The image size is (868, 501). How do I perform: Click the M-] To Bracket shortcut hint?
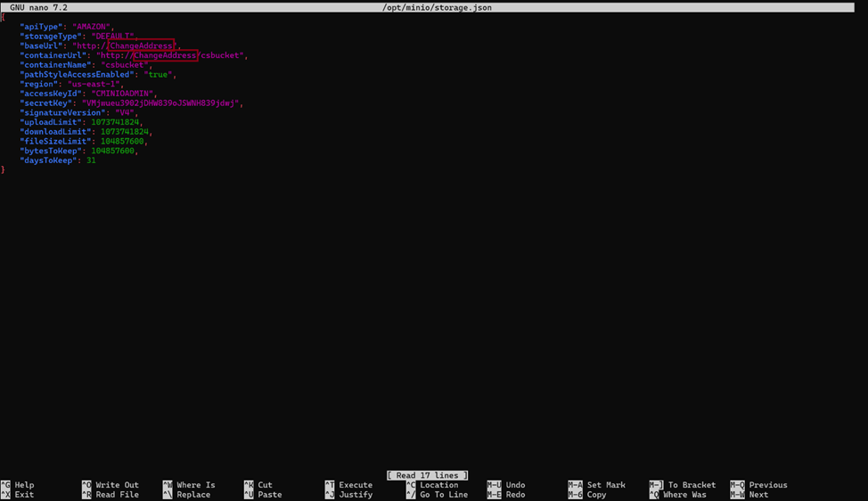point(683,485)
